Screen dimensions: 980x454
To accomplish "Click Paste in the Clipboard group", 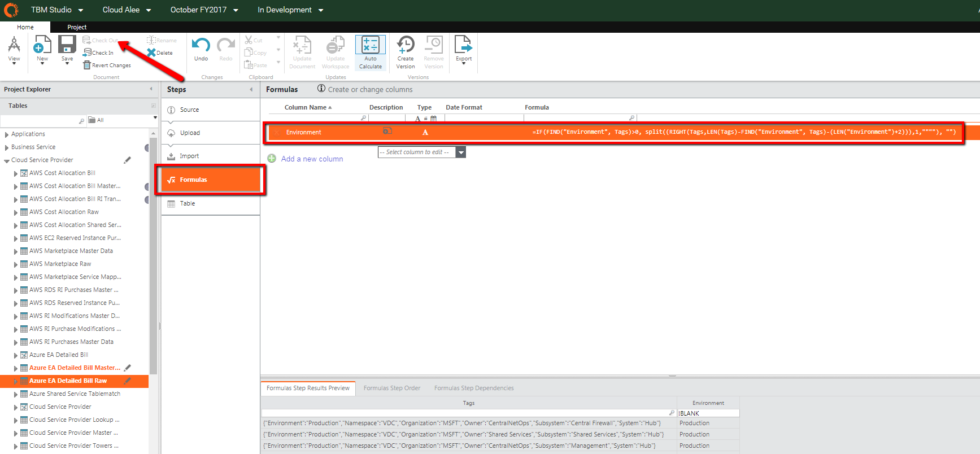I will coord(256,65).
